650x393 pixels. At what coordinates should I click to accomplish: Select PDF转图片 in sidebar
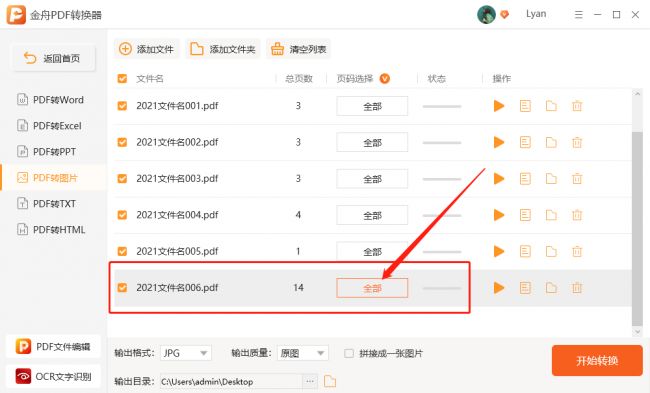click(x=53, y=177)
